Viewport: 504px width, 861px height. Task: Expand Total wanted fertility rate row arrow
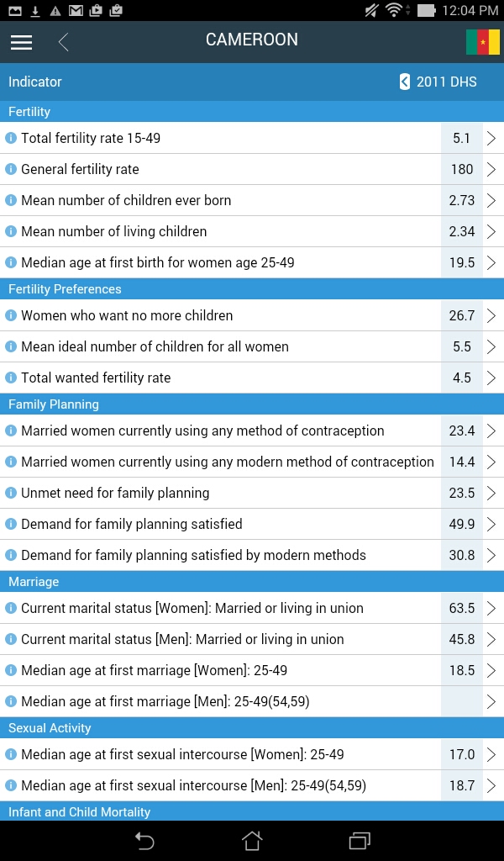click(491, 378)
